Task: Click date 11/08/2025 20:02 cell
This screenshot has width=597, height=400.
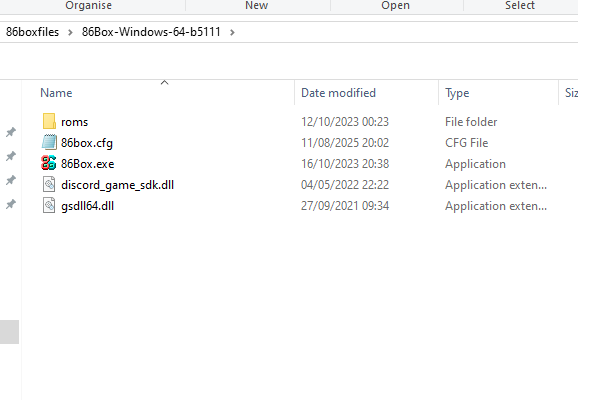Action: [x=345, y=143]
